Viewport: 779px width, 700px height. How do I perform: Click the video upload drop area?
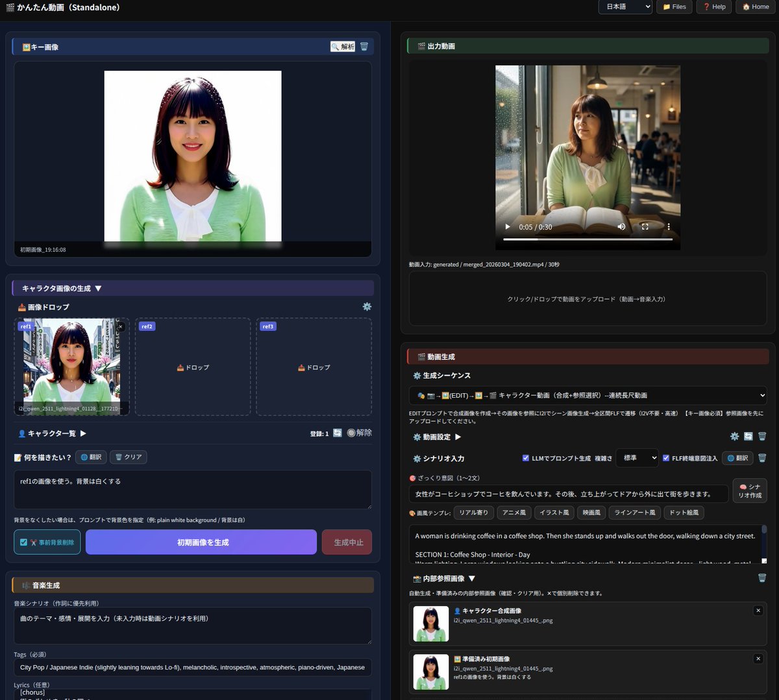pos(588,298)
